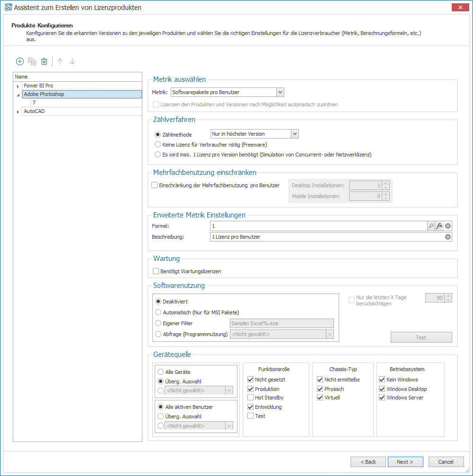The height and width of the screenshot is (476, 473).
Task: Click the Eigener Filter sample field
Action: click(x=281, y=323)
